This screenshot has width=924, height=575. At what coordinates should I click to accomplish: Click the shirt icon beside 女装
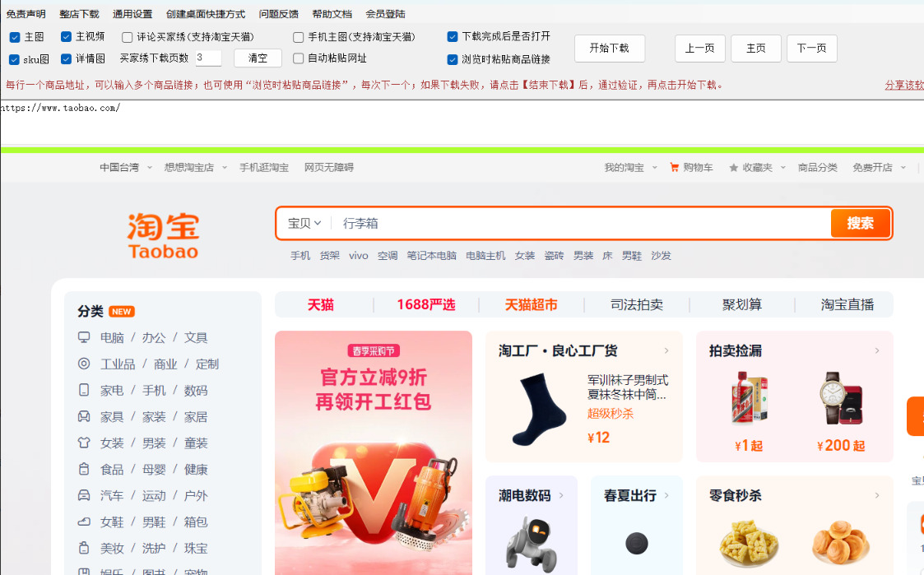(x=84, y=443)
